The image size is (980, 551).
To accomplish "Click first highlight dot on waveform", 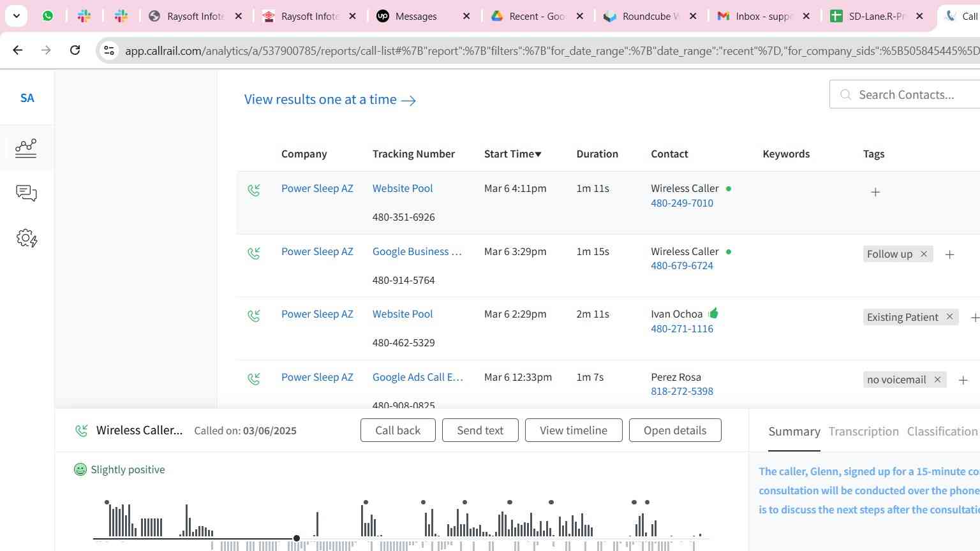I will (x=107, y=503).
